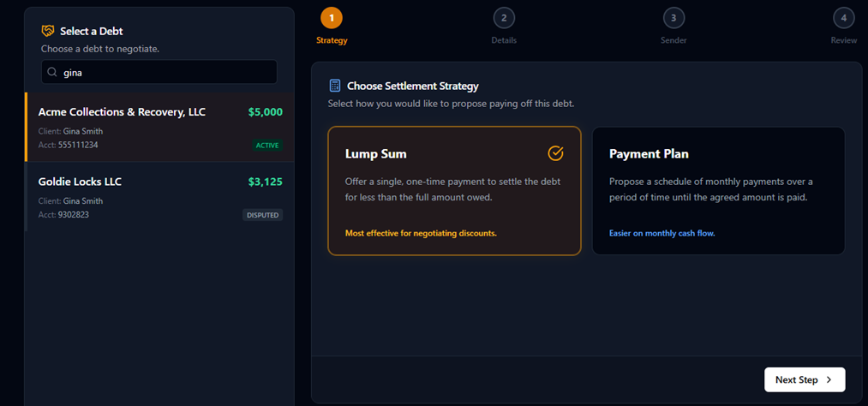Click the arrow icon in Next Step

pyautogui.click(x=829, y=379)
